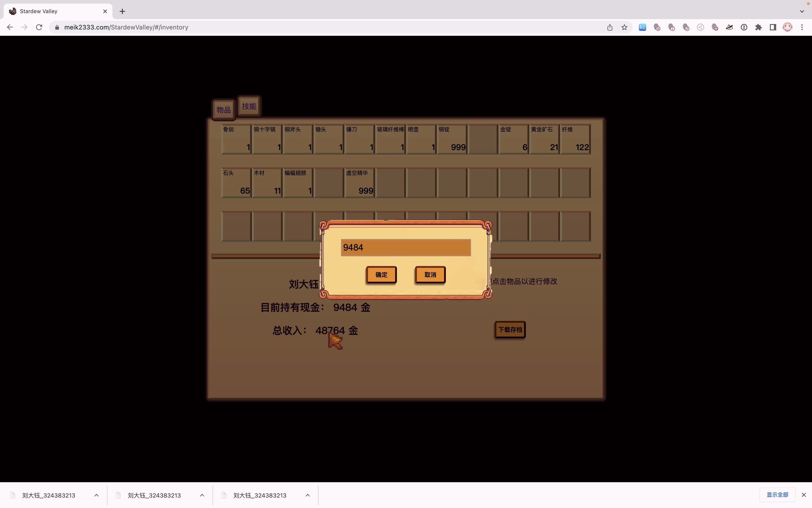This screenshot has width=812, height=508.
Task: Click the 1Password-style circle extension icon
Action: point(744,27)
